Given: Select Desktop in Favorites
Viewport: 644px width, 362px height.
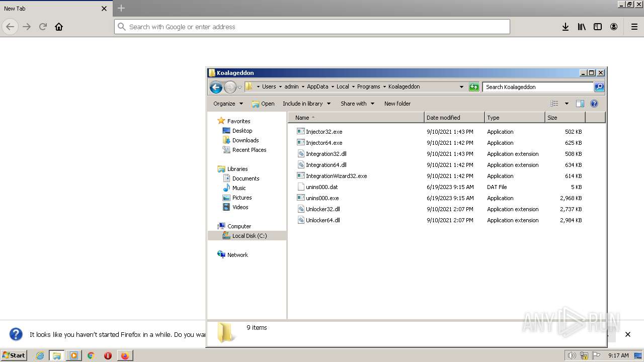Looking at the screenshot, I should pos(242,131).
